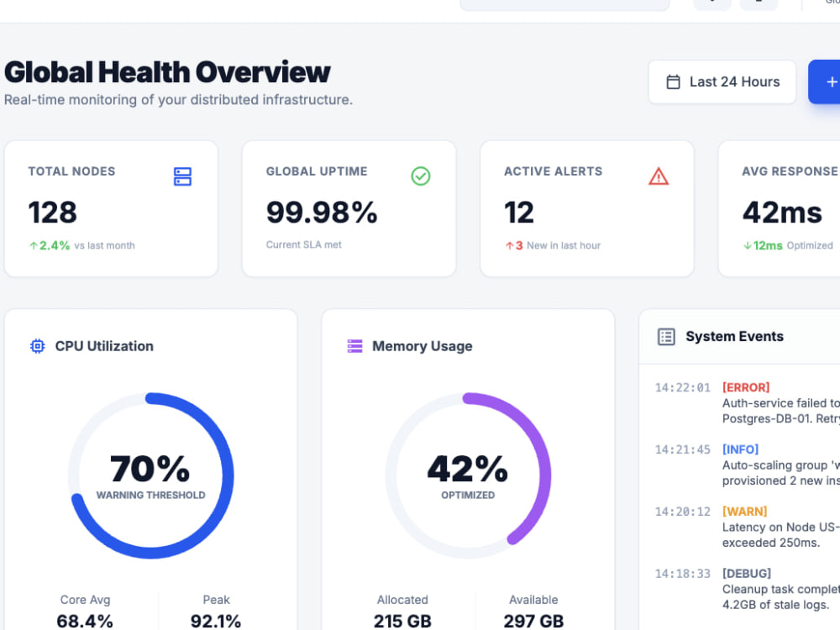Screen dimensions: 840x630
Task: Click the CPU chip icon beside CPU Utilization
Action: pyautogui.click(x=38, y=346)
